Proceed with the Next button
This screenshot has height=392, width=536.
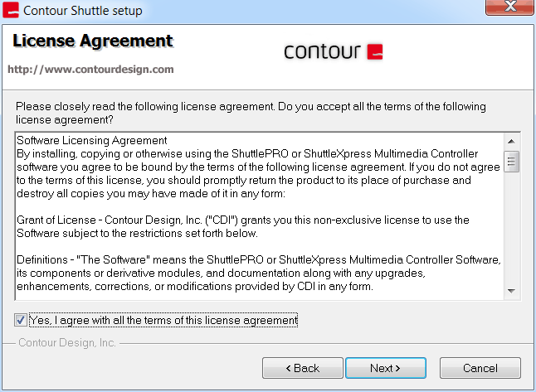coord(386,368)
